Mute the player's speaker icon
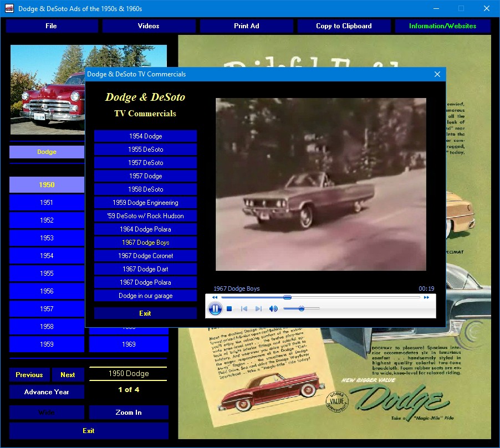 273,309
